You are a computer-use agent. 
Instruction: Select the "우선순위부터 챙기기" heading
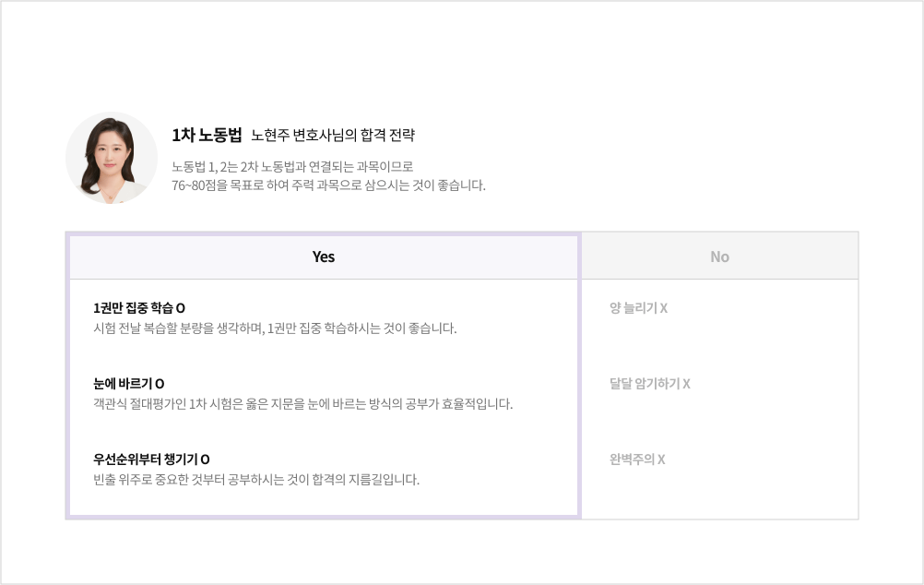[x=146, y=460]
